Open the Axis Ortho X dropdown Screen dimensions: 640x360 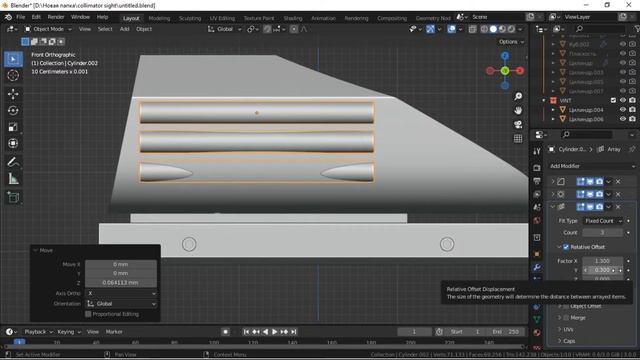click(x=121, y=293)
